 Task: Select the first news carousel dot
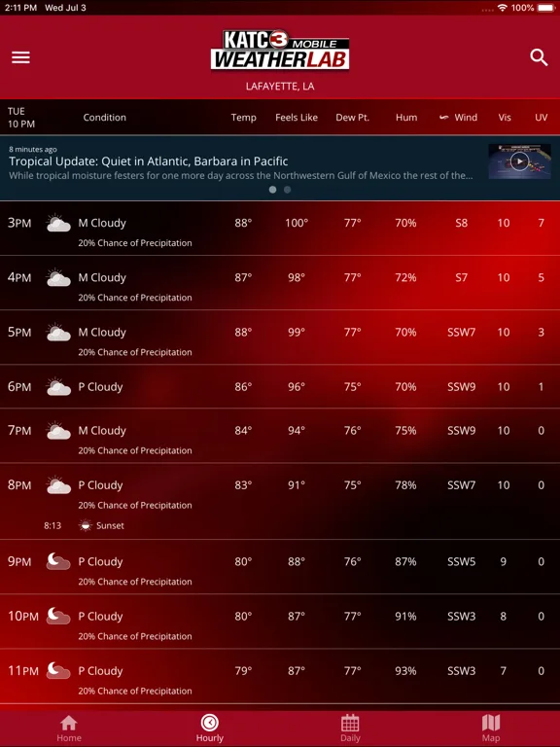point(273,190)
